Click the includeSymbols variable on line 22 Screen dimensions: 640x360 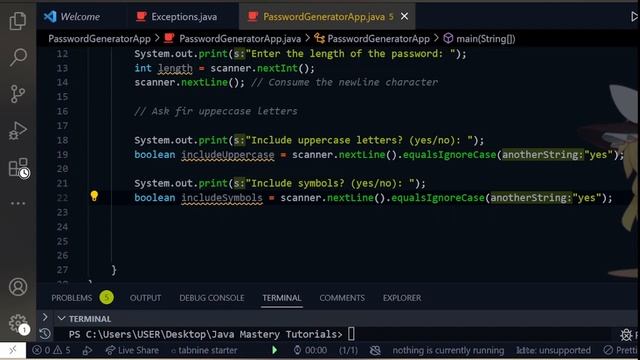click(222, 198)
